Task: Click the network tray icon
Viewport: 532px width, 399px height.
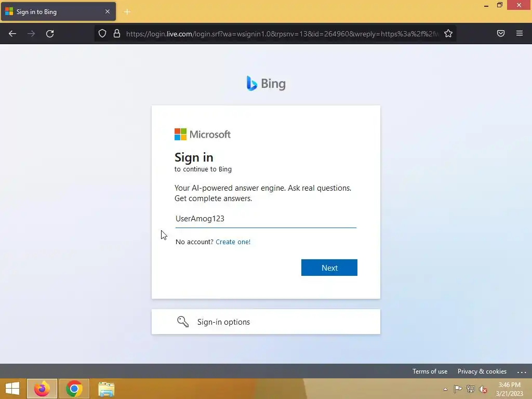Action: pos(471,389)
